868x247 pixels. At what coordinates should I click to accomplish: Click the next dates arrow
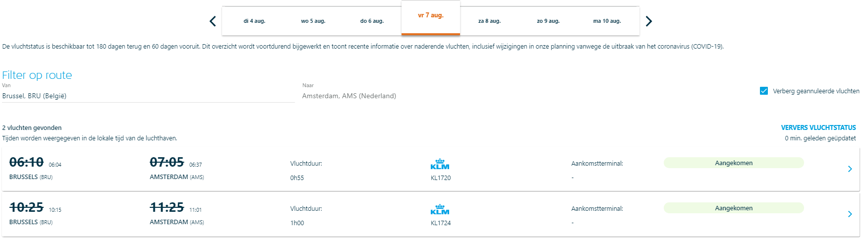click(649, 21)
